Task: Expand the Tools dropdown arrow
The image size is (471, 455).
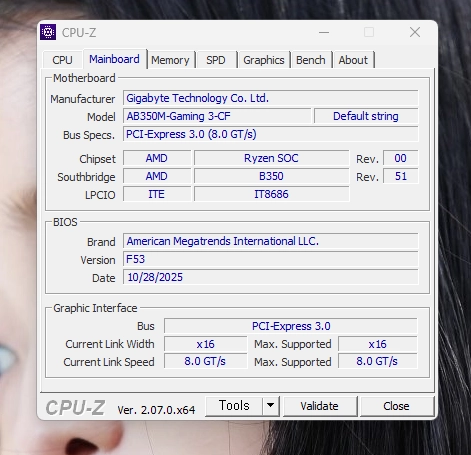Action: click(x=271, y=406)
